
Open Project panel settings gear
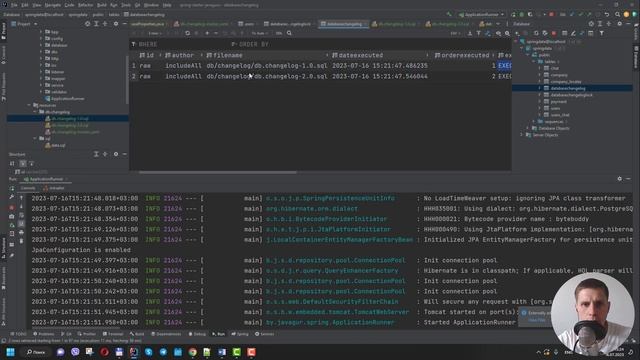(x=116, y=24)
